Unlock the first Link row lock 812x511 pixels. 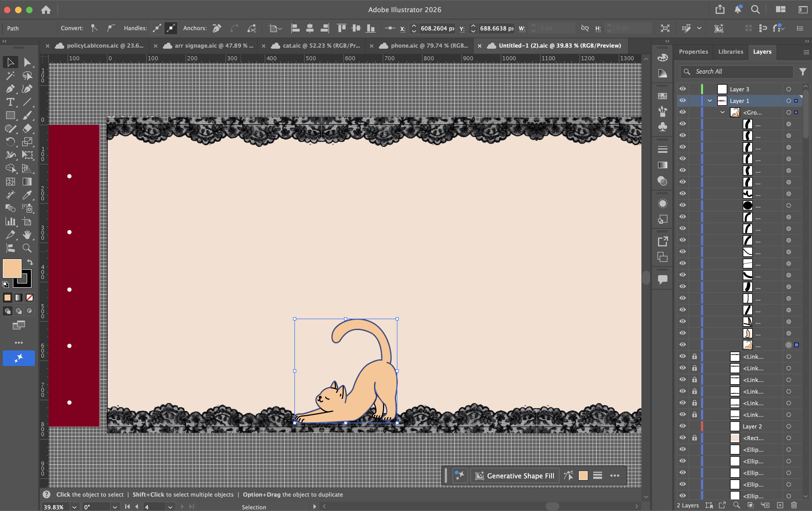tap(695, 356)
